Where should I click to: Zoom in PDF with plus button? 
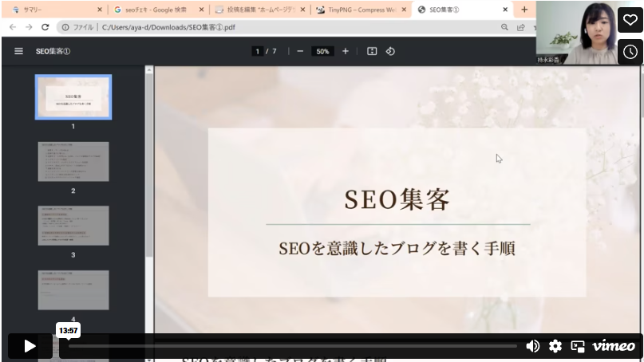(x=345, y=51)
